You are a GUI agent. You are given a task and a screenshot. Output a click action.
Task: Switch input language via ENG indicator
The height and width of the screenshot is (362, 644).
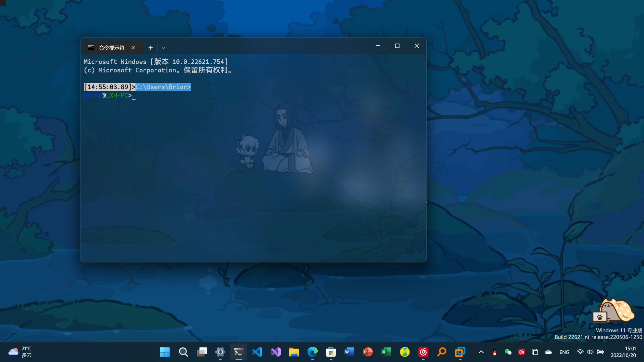click(x=565, y=352)
